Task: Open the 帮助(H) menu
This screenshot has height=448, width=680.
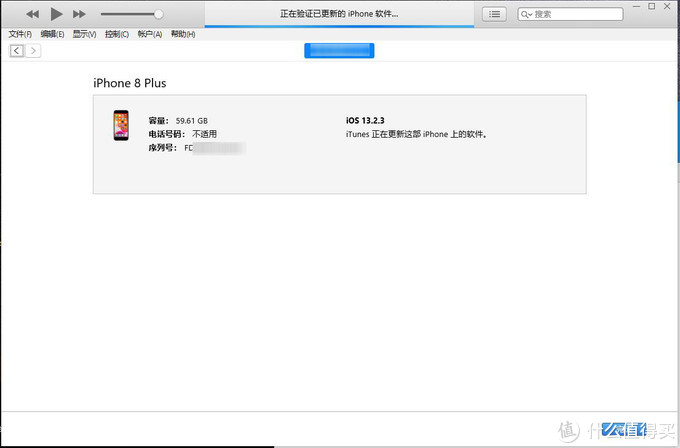Action: 183,34
